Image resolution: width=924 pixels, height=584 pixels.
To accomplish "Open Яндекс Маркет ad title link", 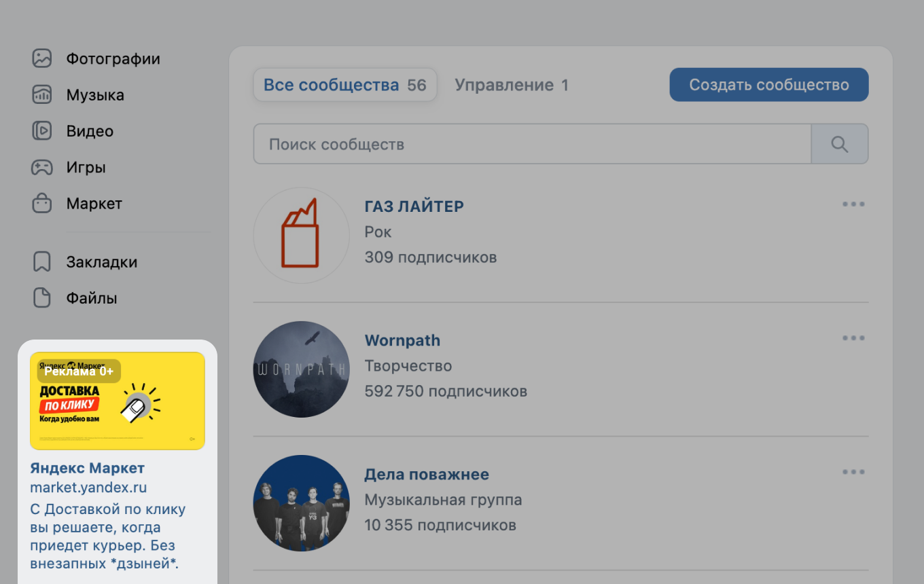I will pos(87,468).
